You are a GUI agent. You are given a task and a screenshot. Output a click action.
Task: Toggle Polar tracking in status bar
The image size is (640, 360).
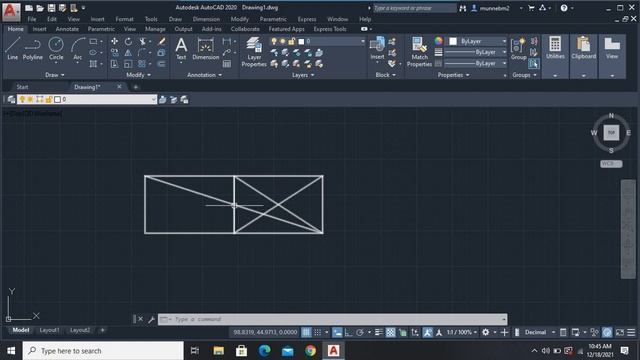coord(360,332)
